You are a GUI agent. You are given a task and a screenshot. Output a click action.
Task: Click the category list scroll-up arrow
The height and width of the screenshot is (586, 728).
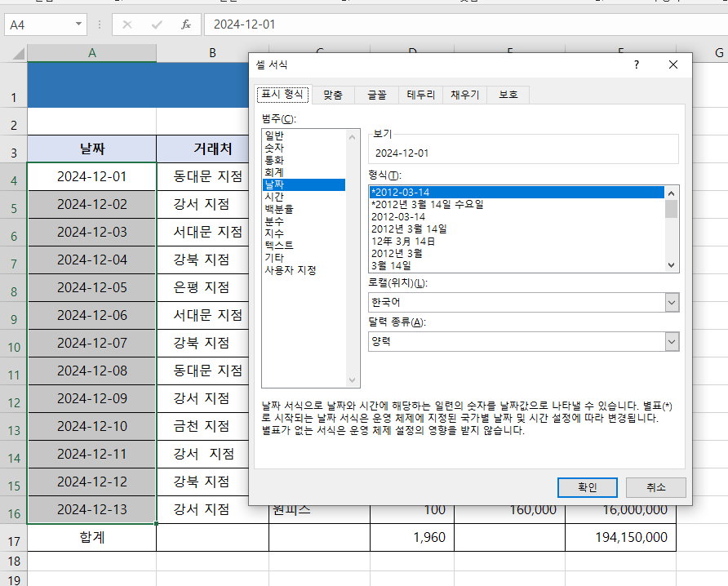(x=352, y=137)
